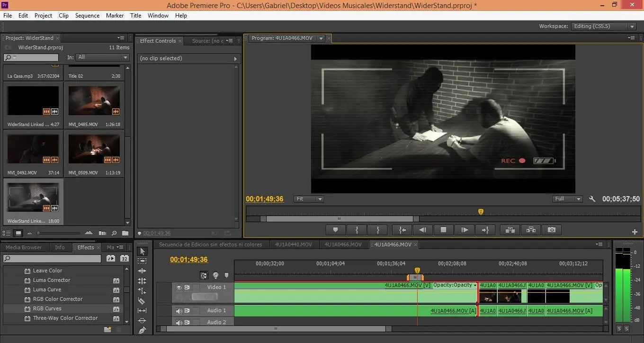Screen dimensions: 644x343
Task: Create new custom bin in Effects panel
Action: 108,329
